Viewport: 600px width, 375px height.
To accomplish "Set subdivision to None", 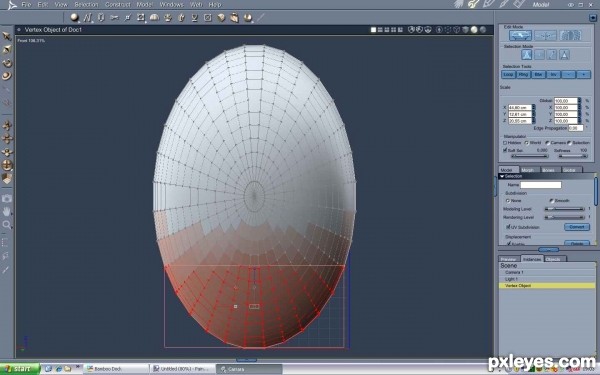I will 508,201.
